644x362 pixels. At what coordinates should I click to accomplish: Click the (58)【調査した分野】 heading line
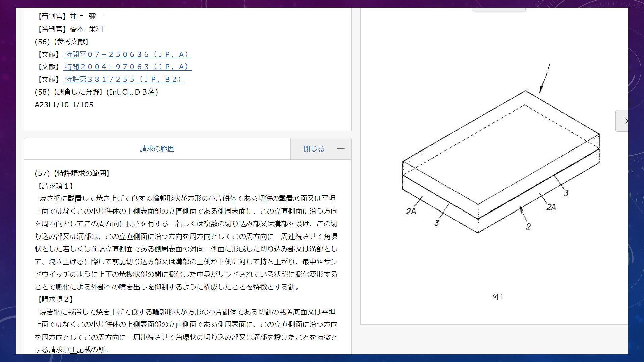(96, 92)
